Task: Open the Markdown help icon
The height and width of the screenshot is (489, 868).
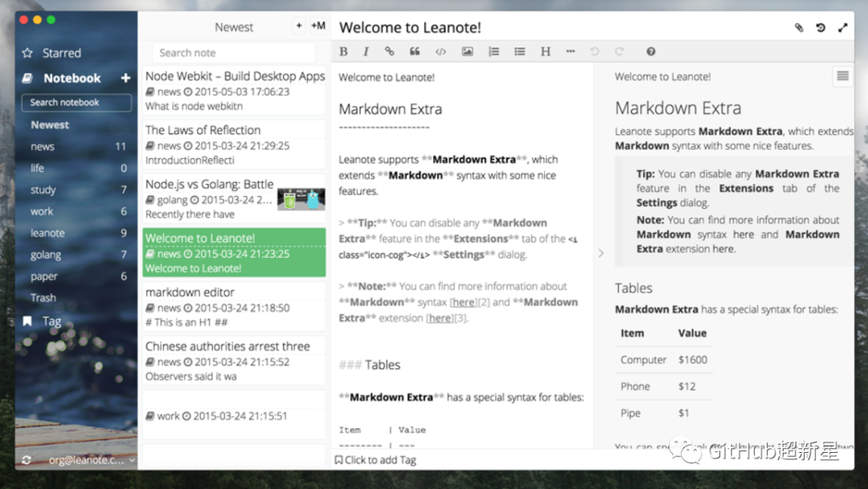Action: click(651, 51)
